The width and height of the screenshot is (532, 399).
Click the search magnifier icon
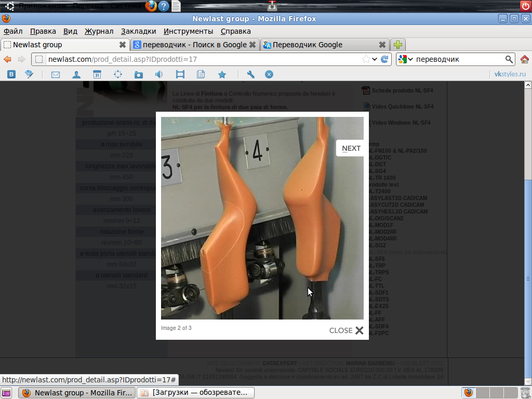pos(509,59)
